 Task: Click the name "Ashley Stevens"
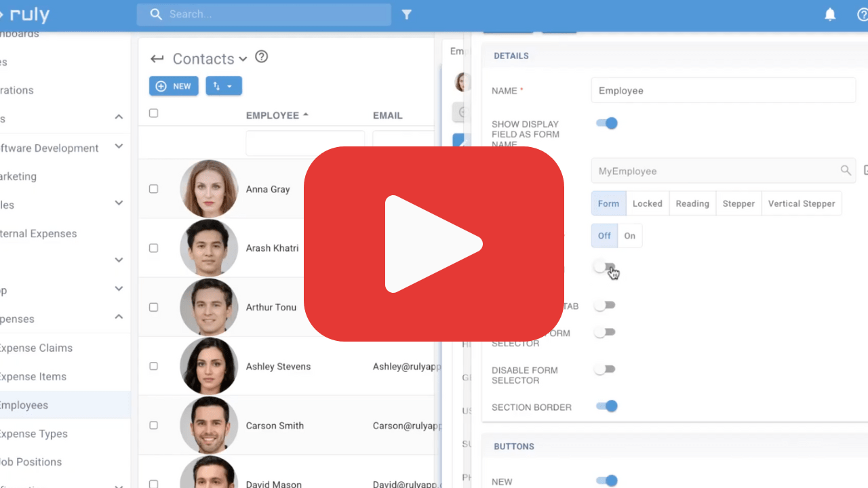(279, 366)
